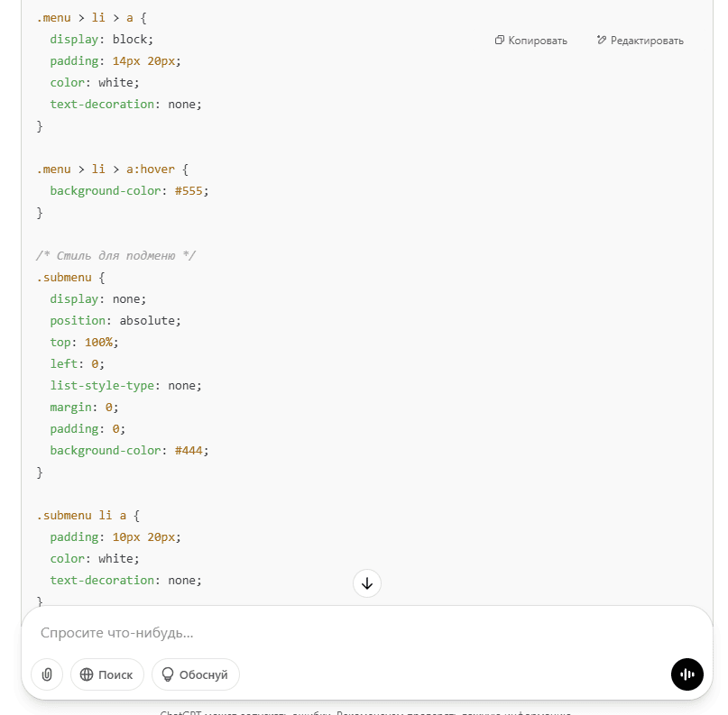This screenshot has height=715, width=728.
Task: Click the 'background-color: #444;' line
Action: (129, 451)
